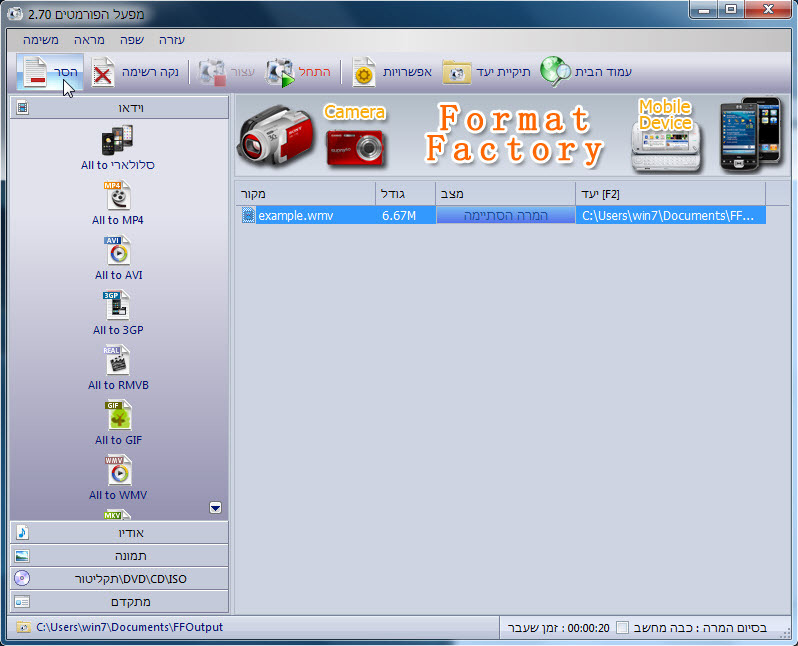
Task: Click the elapsed time 00:00:20 text
Action: click(588, 628)
